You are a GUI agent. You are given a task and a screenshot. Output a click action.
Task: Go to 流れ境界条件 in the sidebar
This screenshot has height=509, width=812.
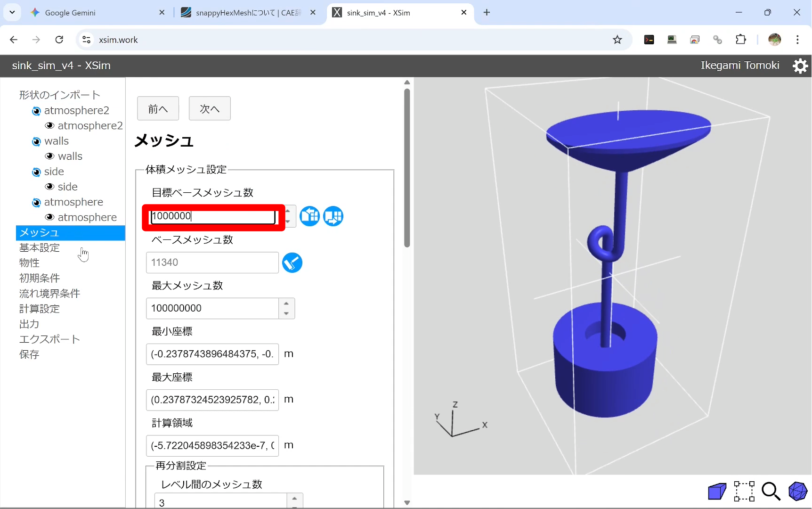tap(49, 294)
